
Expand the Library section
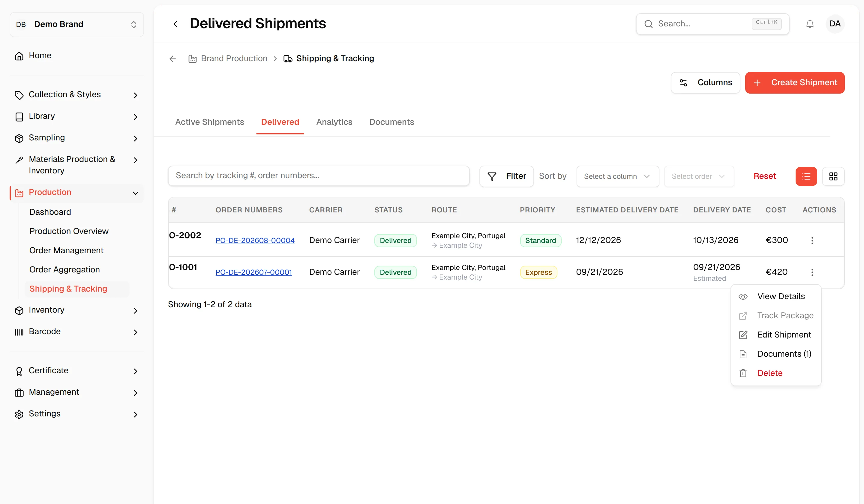[135, 117]
